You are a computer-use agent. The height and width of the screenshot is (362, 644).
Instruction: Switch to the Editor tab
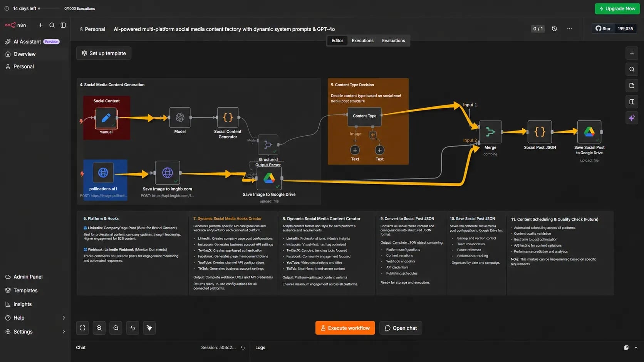[x=337, y=41]
